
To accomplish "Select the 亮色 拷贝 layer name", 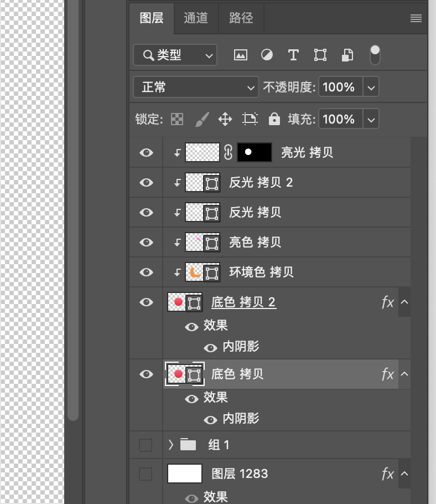I will pyautogui.click(x=255, y=243).
